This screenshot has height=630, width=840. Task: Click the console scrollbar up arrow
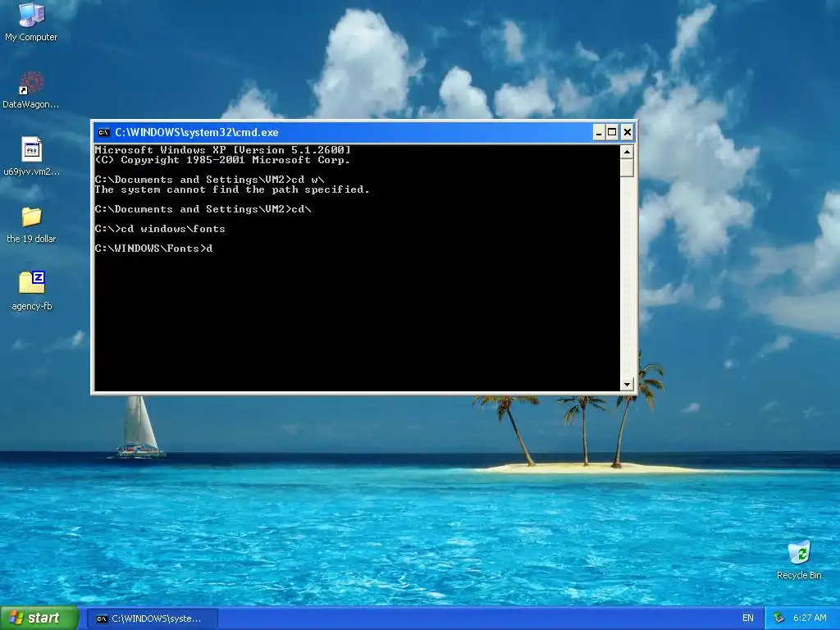(627, 152)
